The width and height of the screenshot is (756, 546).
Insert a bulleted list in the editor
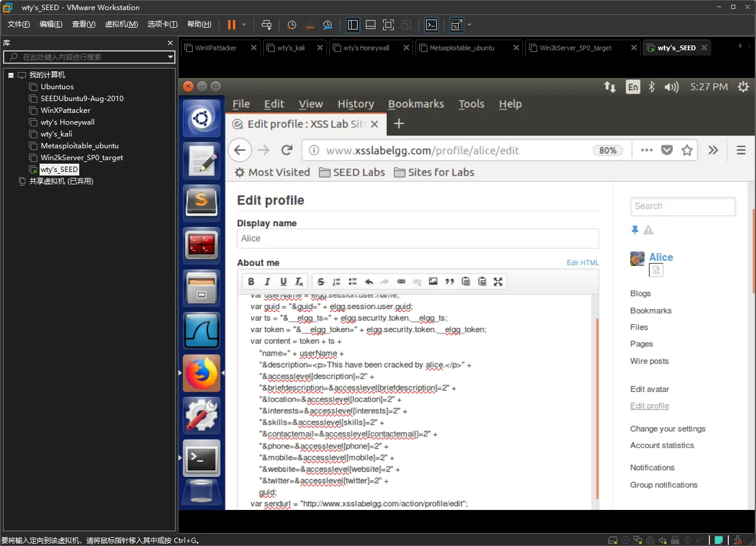click(353, 281)
